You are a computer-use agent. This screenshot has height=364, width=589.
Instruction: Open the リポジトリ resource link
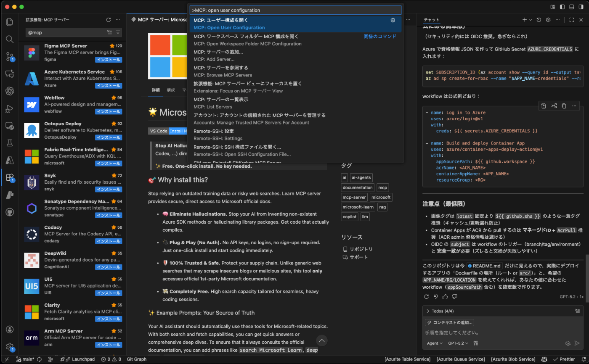pos(358,249)
